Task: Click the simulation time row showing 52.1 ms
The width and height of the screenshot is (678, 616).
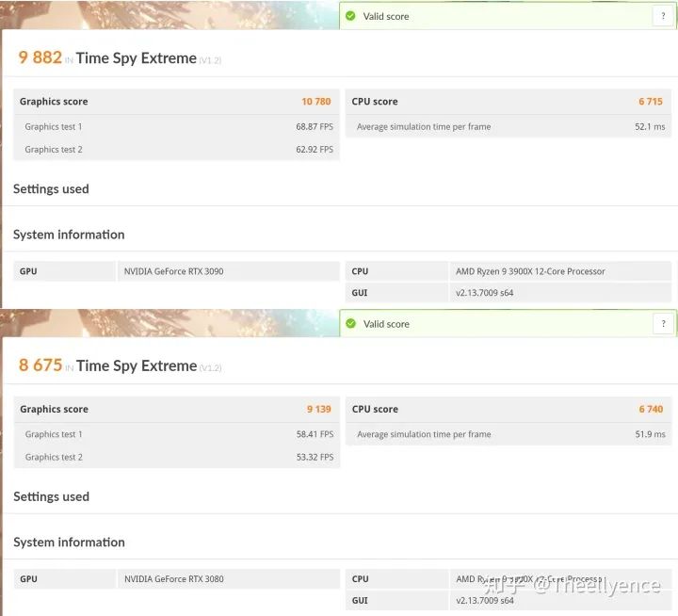Action: [x=510, y=127]
